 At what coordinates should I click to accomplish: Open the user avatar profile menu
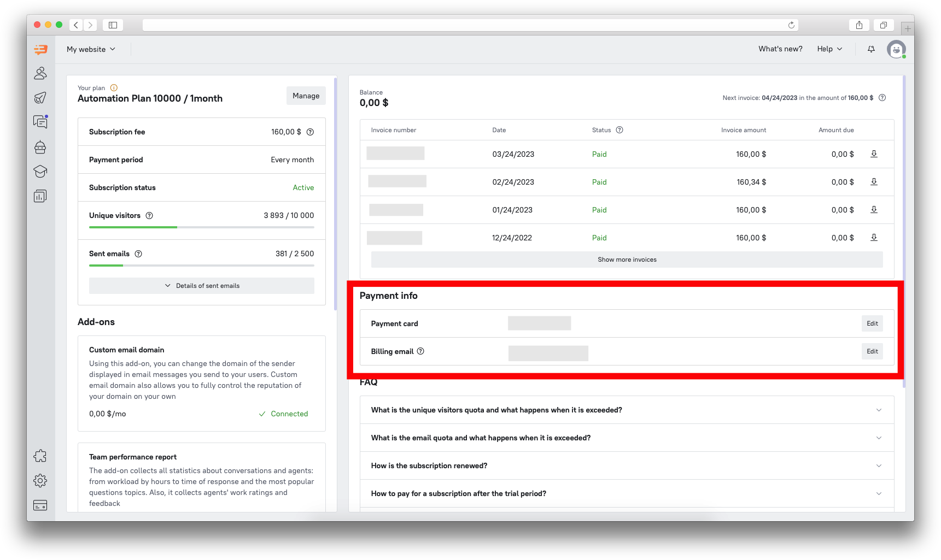896,49
